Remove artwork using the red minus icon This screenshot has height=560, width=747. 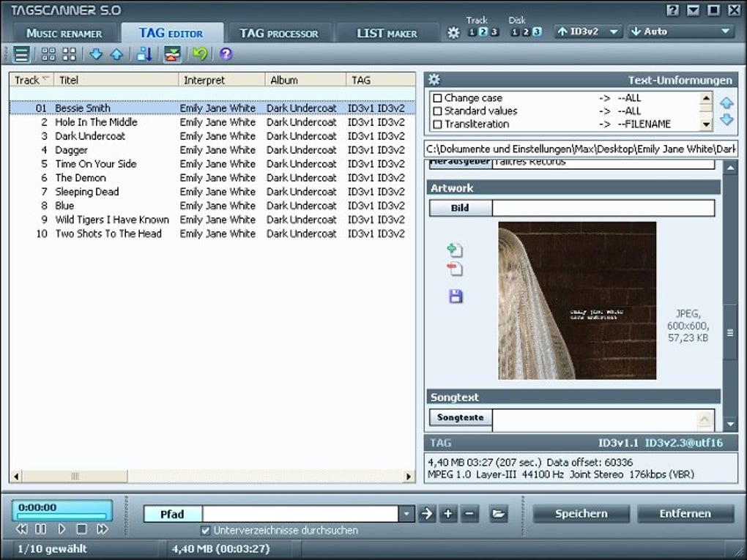456,269
